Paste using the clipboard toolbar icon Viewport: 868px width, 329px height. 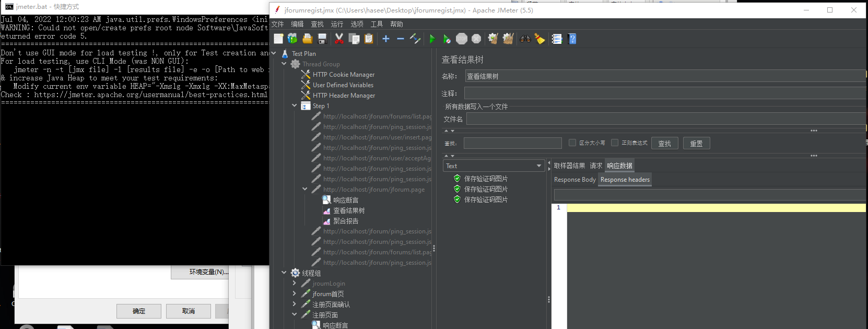pos(369,39)
